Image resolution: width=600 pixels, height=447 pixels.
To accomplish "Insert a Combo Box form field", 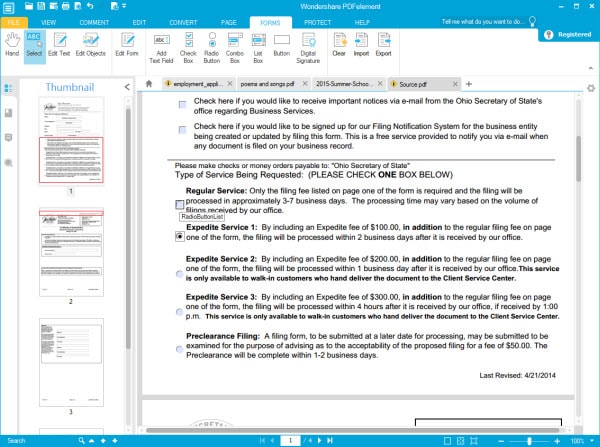I will (x=235, y=48).
